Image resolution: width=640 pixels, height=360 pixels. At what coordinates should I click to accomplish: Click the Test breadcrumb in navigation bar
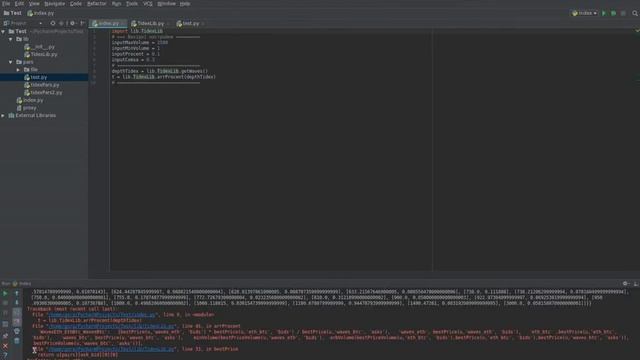tap(13, 13)
